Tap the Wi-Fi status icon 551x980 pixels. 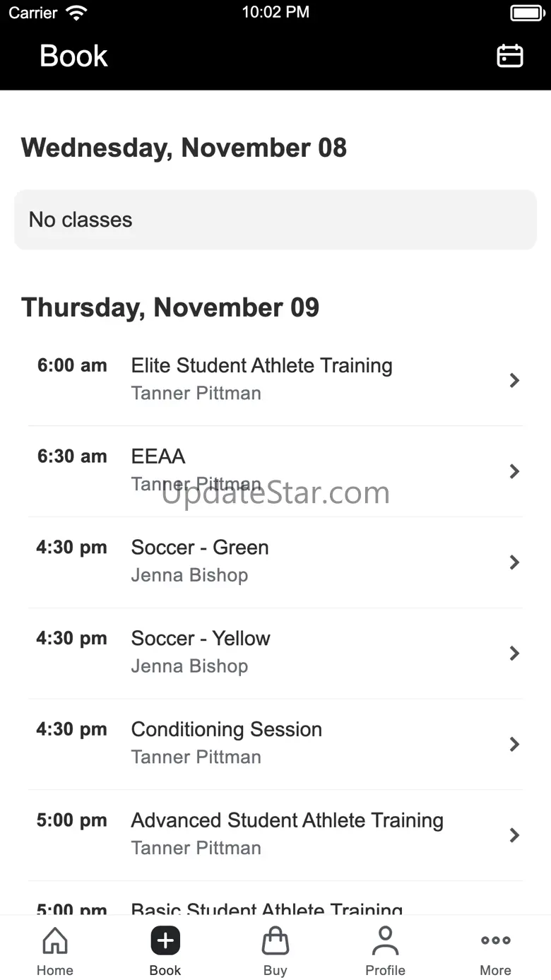(x=76, y=12)
